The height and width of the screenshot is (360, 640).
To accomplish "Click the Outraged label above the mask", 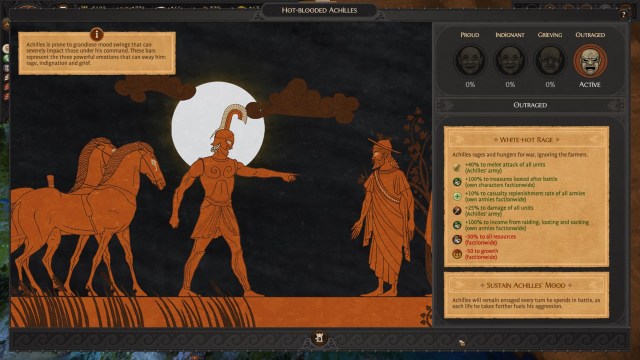I will (590, 35).
